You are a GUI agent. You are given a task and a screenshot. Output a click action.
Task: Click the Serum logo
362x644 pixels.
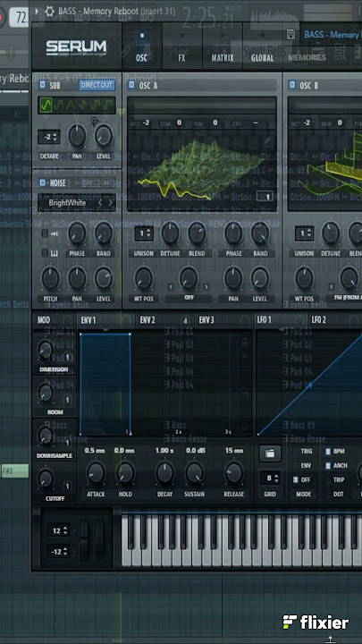[x=76, y=47]
